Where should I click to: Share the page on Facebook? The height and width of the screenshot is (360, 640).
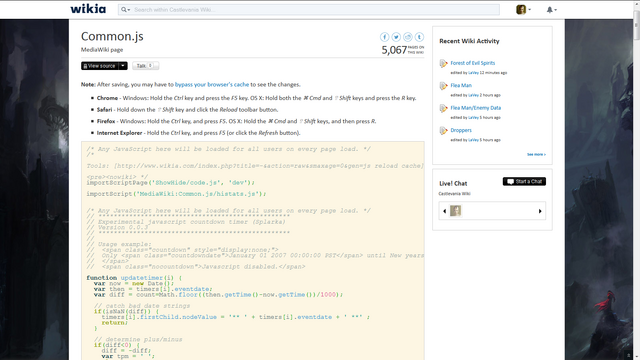384,37
